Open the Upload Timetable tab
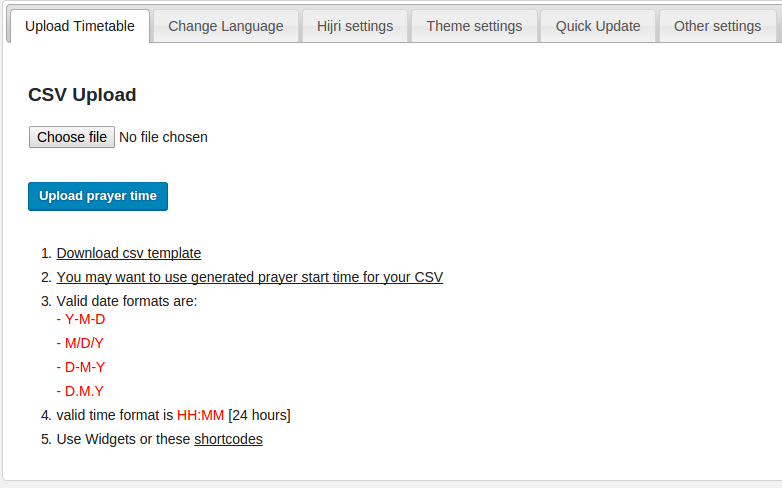Screen dimensions: 782x488 80,26
